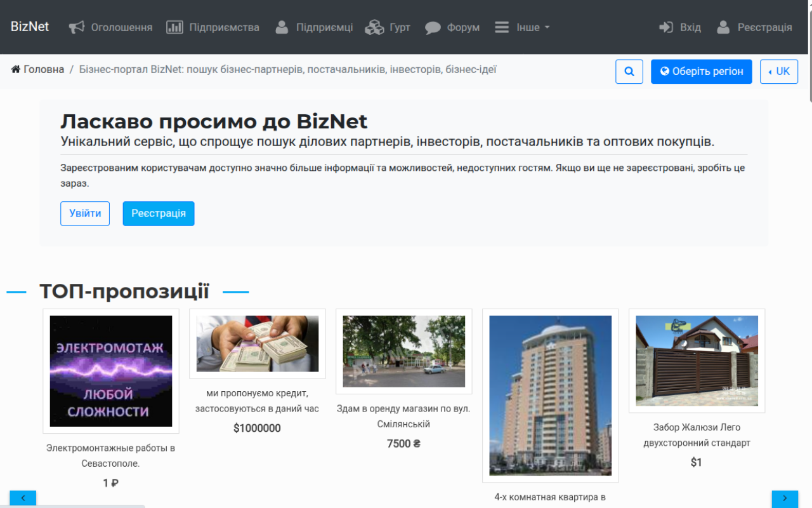Open the UK language switcher
Viewport: 812px width, 508px height.
(x=779, y=71)
